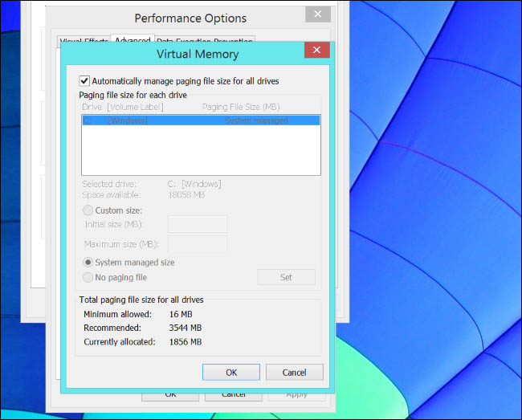
Task: Click OK in Performance Options window
Action: [170, 395]
